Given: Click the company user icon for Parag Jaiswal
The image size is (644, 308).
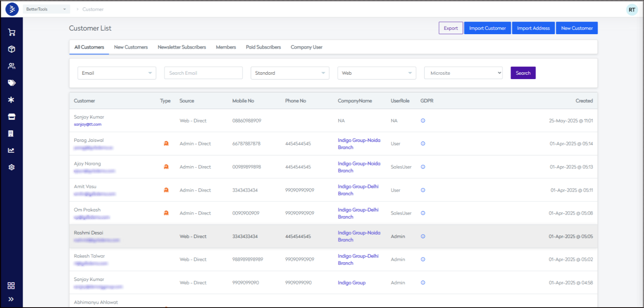Looking at the screenshot, I should pos(166,144).
